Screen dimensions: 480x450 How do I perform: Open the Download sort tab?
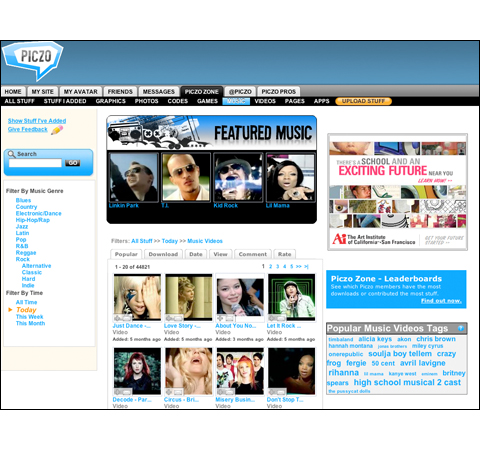(x=163, y=254)
